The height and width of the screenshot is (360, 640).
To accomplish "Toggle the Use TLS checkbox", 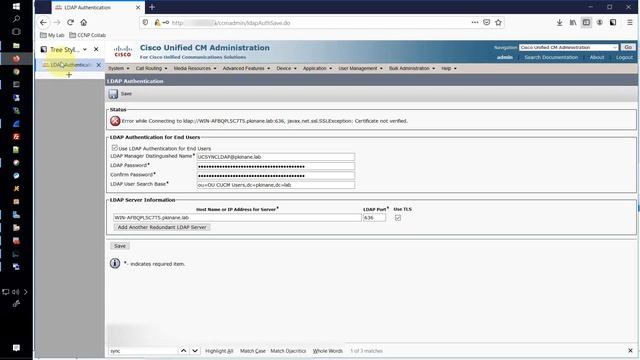I will click(398, 218).
